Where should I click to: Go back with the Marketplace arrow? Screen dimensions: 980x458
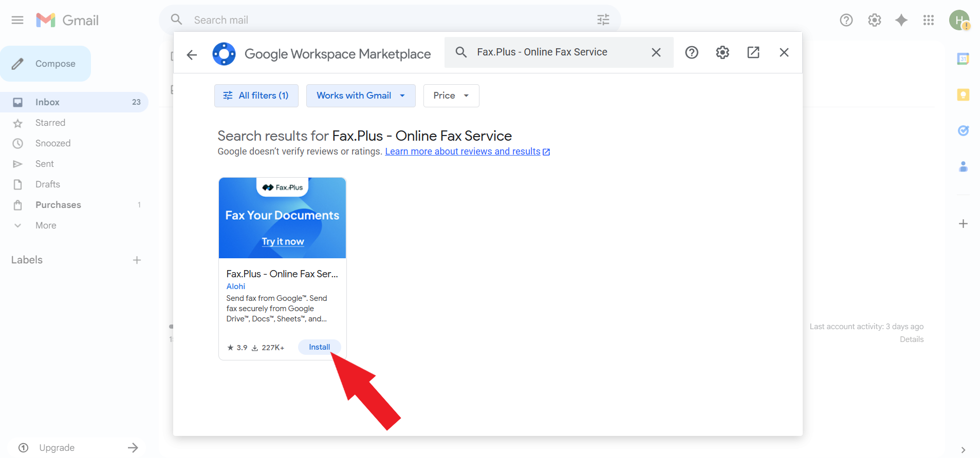[192, 54]
